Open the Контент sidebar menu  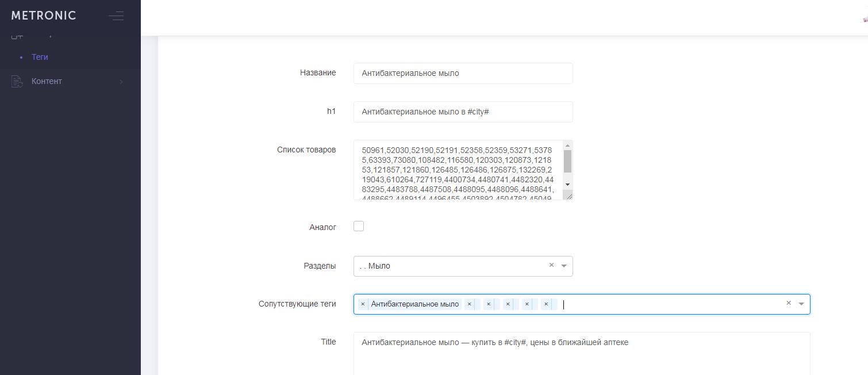(x=70, y=81)
